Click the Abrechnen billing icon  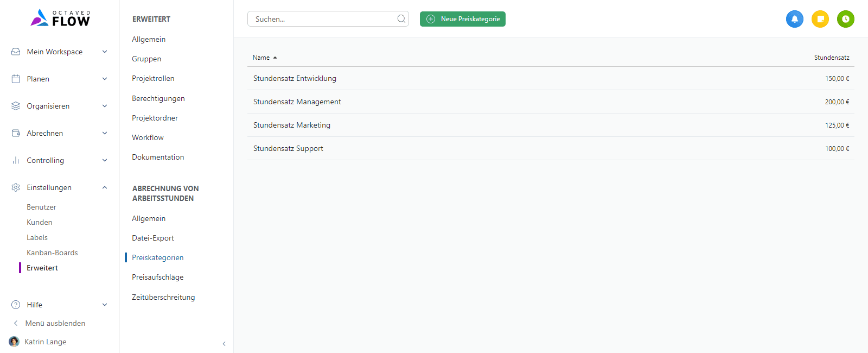[x=16, y=133]
